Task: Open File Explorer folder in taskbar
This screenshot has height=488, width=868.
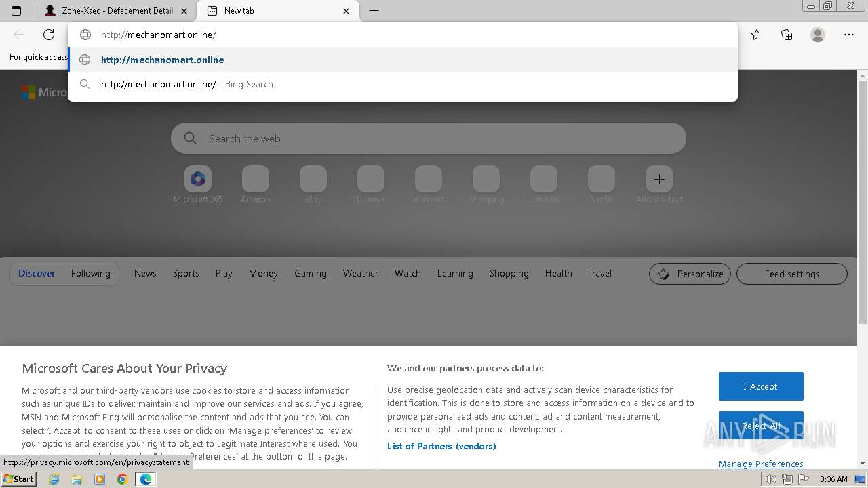Action: click(x=77, y=479)
